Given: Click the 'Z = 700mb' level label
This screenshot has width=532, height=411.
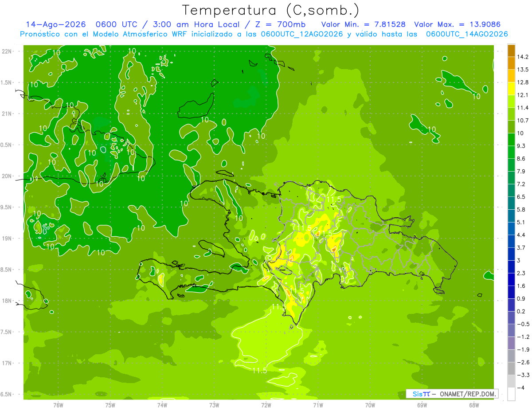Looking at the screenshot, I should [x=279, y=24].
